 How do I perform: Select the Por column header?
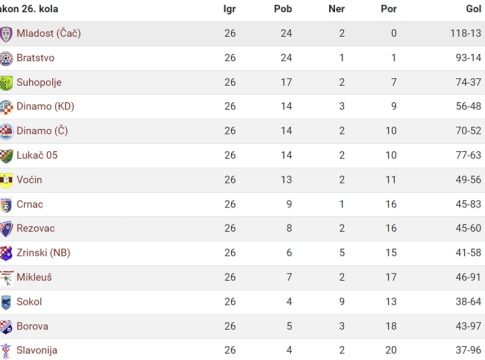pos(389,9)
